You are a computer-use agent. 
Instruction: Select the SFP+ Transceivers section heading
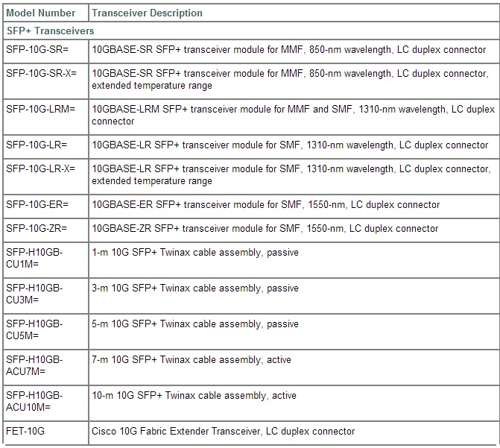[51, 31]
